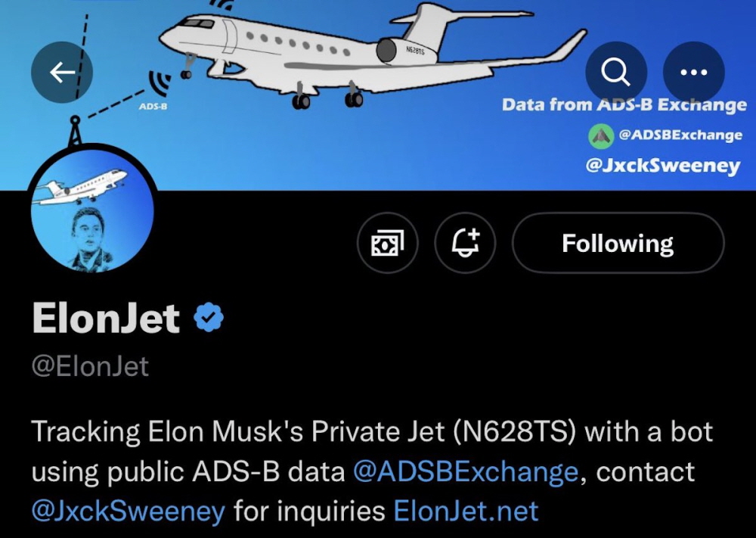This screenshot has height=538, width=756.
Task: Click the @ADSBExchange mention in bio
Action: click(466, 472)
